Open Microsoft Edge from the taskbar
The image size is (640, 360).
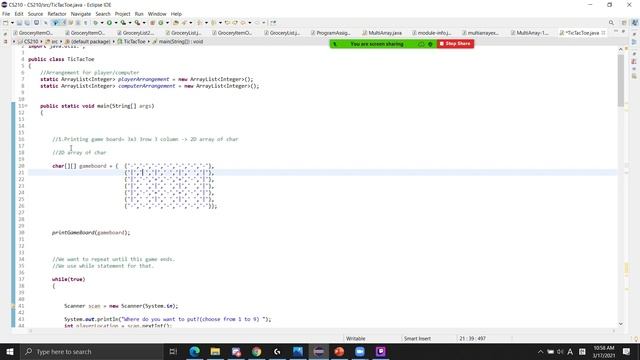click(x=195, y=351)
